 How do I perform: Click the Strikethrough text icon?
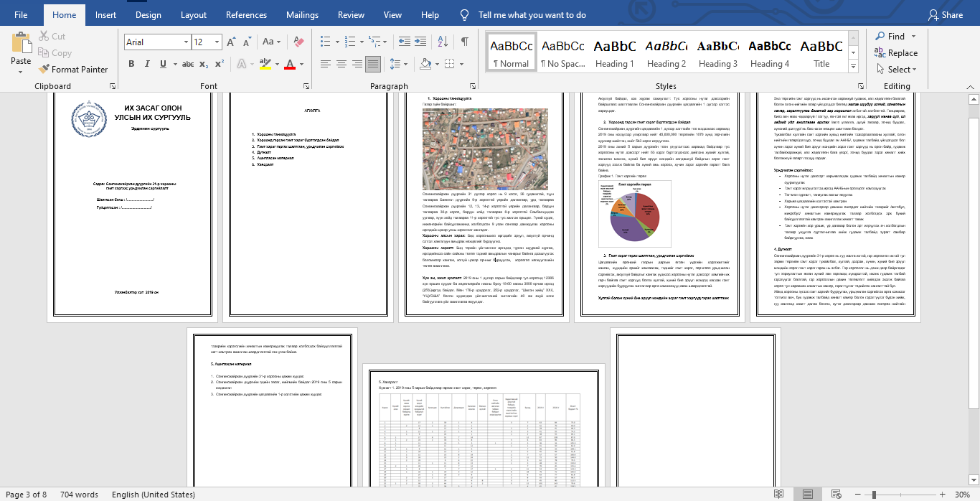(187, 64)
